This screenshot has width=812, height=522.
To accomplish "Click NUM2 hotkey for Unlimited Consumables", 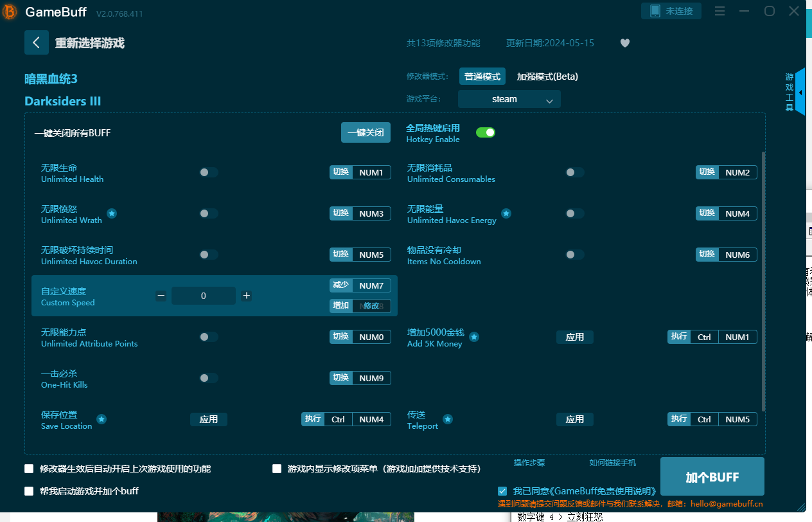I will [737, 172].
